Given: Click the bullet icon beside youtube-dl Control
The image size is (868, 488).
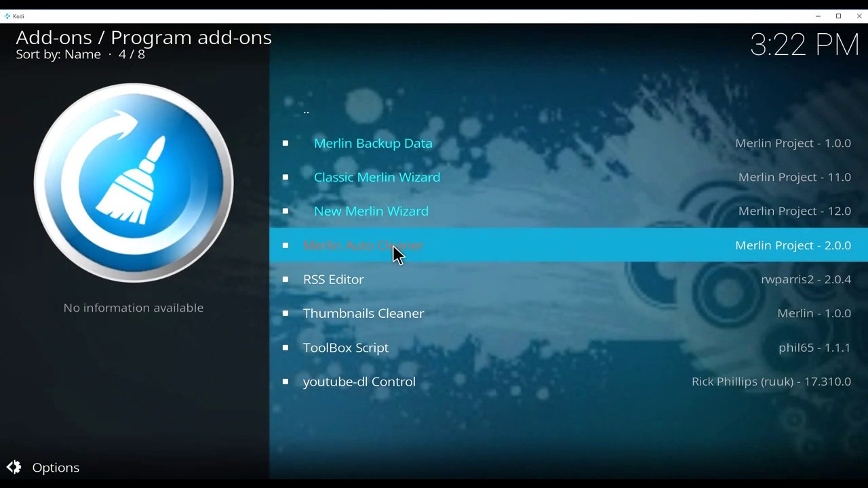Looking at the screenshot, I should pos(285,382).
